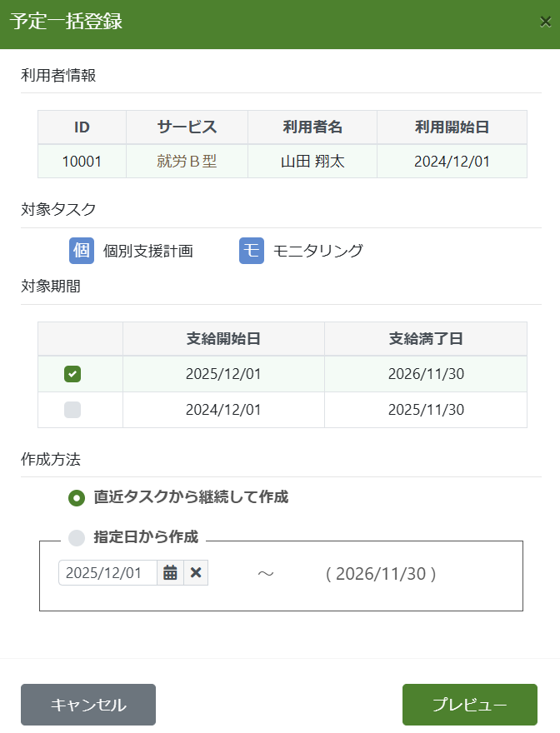Click the blue モ monitoring icon
Screen dimensions: 560x733
252,251
